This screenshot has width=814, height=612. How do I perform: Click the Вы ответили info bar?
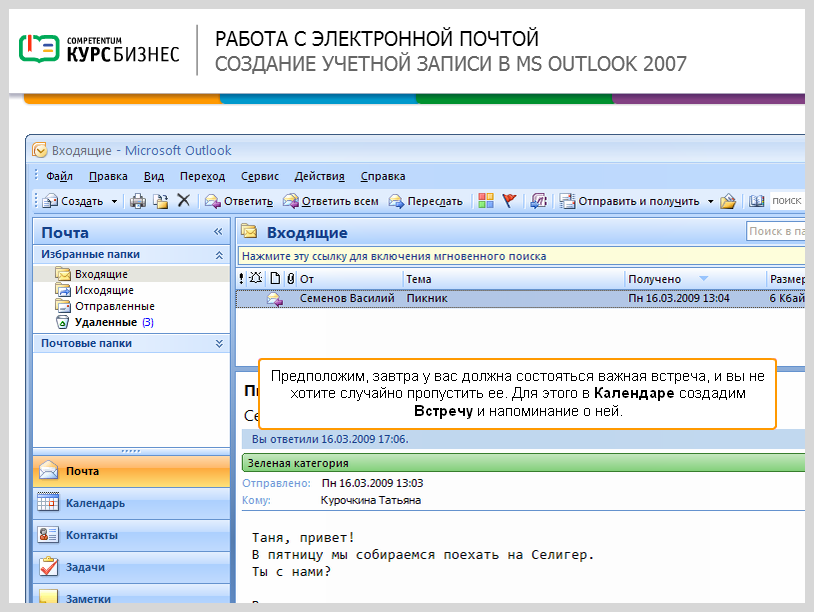[523, 439]
